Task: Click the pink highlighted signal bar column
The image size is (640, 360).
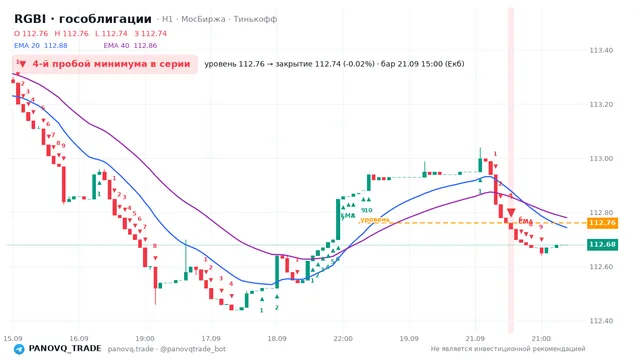Action: pyautogui.click(x=511, y=170)
